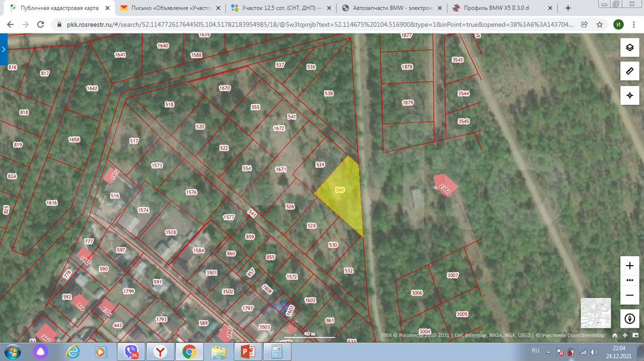This screenshot has height=361, width=644.
Task: Select the ruler measurement tool
Action: 629,71
